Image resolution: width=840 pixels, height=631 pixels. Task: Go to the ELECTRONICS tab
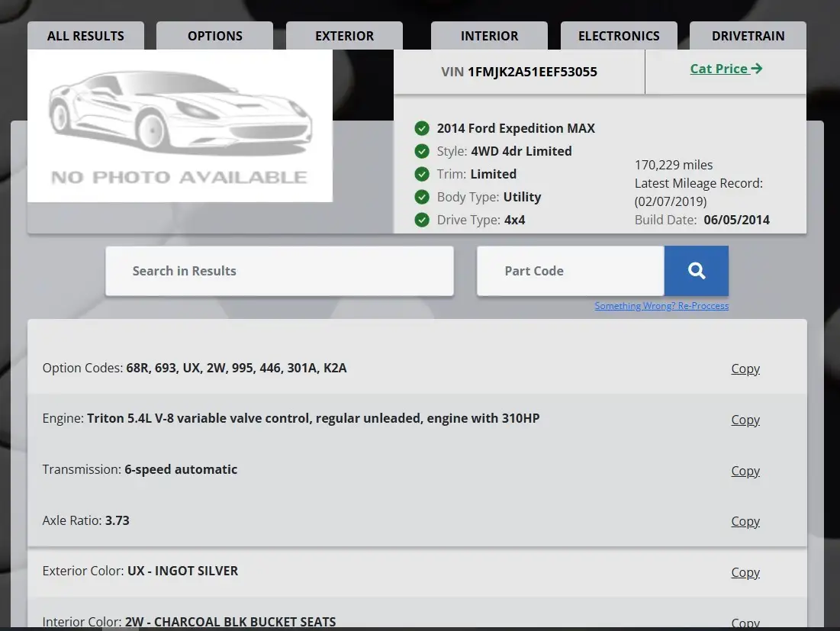point(619,36)
